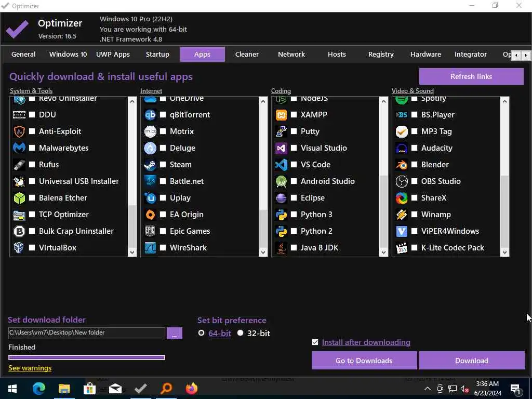Viewport: 532px width, 399px height.
Task: Click the Blender logo icon
Action: tap(402, 165)
